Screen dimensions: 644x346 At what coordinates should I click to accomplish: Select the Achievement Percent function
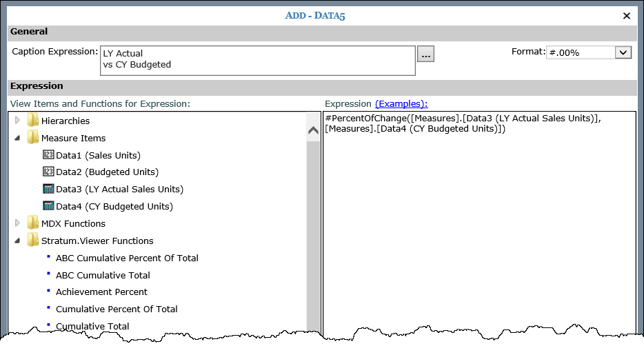[101, 292]
